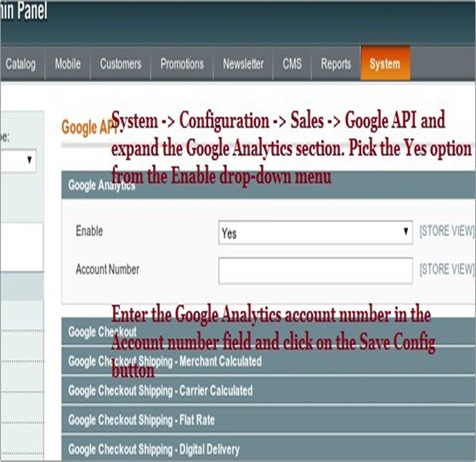Viewport: 476px width, 462px height.
Task: Open the Catalog menu
Action: coord(22,64)
